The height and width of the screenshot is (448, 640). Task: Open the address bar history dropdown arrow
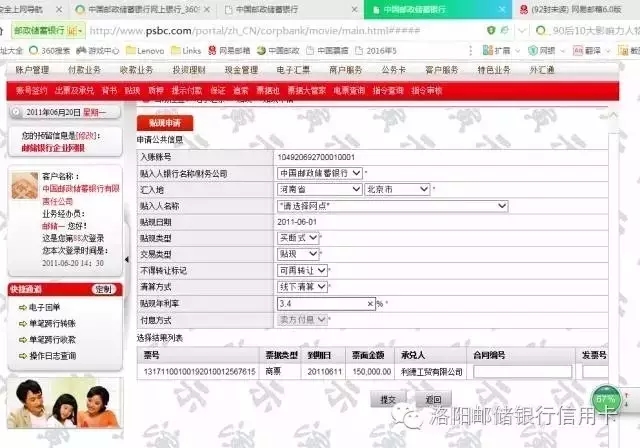coord(522,30)
